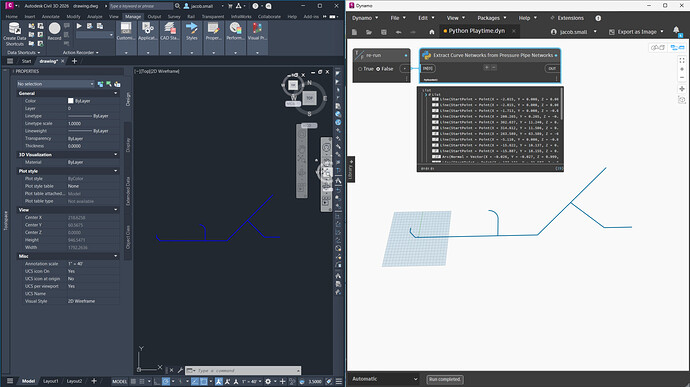Open the Dynamo notifications bell
Screen dimensions: 690x387
coord(676,30)
